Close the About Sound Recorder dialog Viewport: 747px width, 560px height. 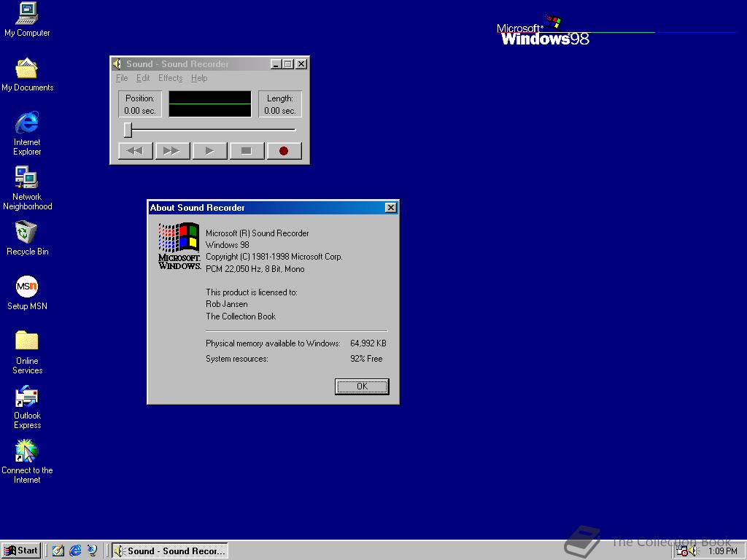point(391,208)
